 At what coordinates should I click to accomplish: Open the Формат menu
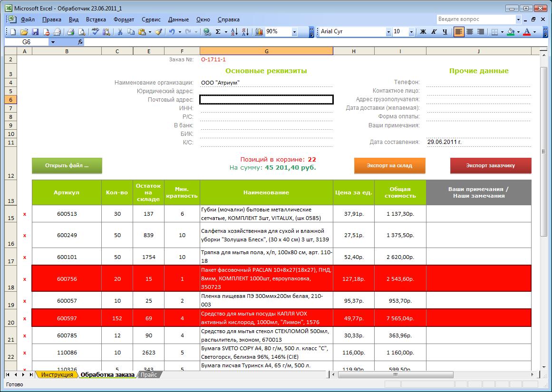pyautogui.click(x=124, y=19)
